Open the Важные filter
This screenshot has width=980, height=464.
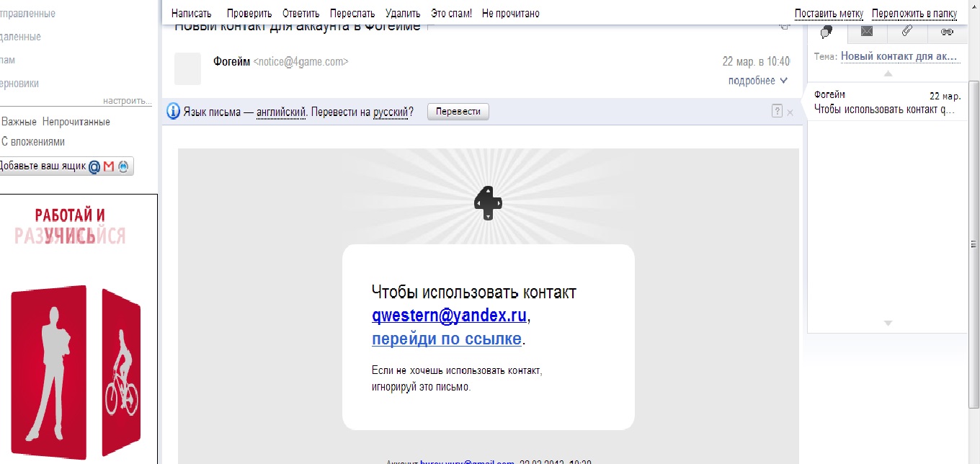coord(19,122)
